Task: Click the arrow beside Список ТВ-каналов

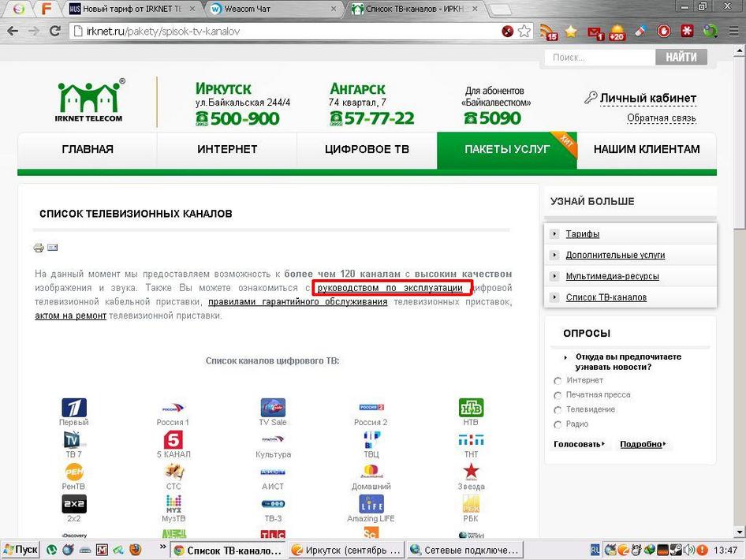Action: (554, 297)
